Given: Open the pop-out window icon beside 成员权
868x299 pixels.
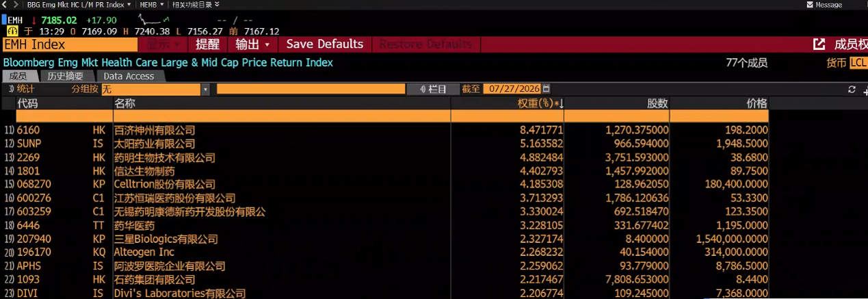Looking at the screenshot, I should (x=819, y=44).
